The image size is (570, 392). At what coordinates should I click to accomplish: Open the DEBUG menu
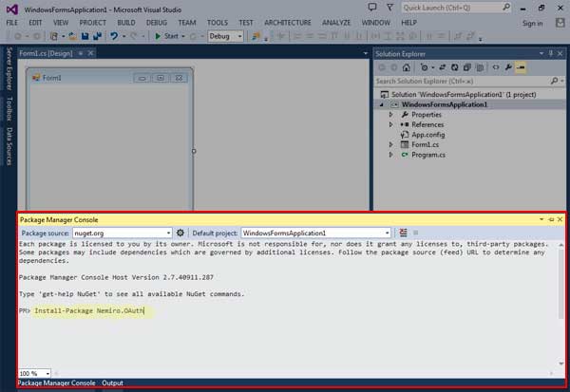click(x=157, y=23)
